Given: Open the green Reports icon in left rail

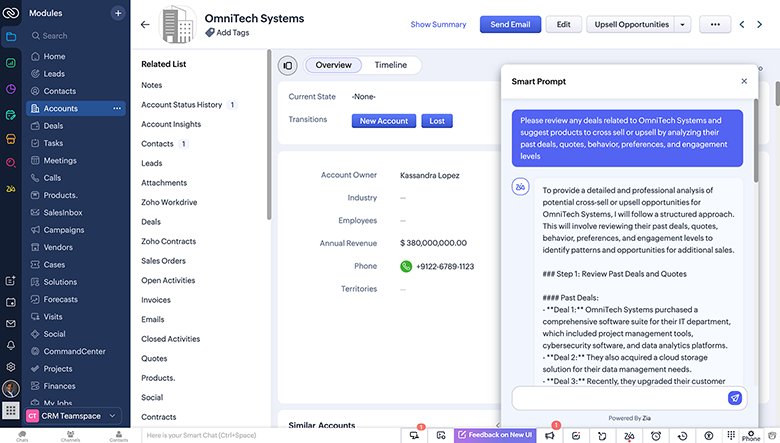Looking at the screenshot, I should coord(10,63).
